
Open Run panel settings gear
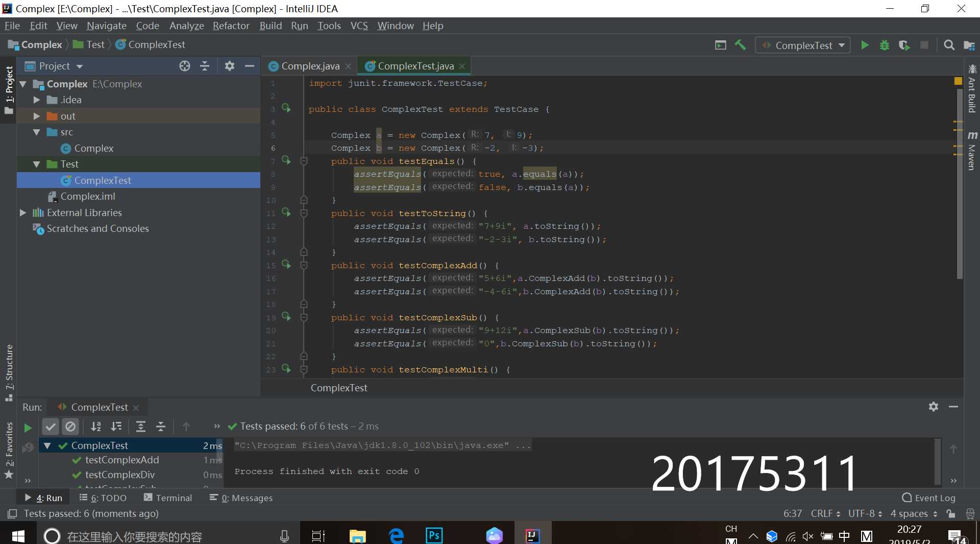[934, 407]
